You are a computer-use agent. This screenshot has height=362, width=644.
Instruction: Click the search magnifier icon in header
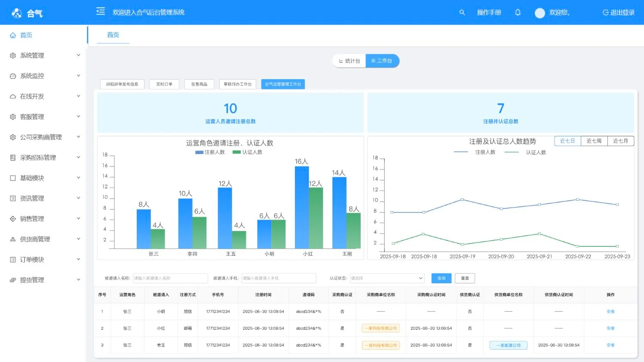tap(462, 12)
